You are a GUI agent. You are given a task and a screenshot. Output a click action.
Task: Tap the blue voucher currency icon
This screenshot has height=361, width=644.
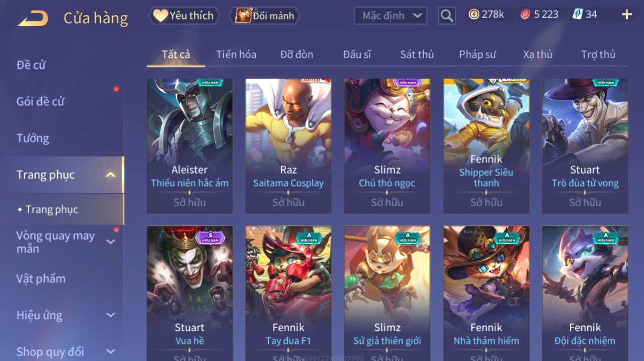577,14
